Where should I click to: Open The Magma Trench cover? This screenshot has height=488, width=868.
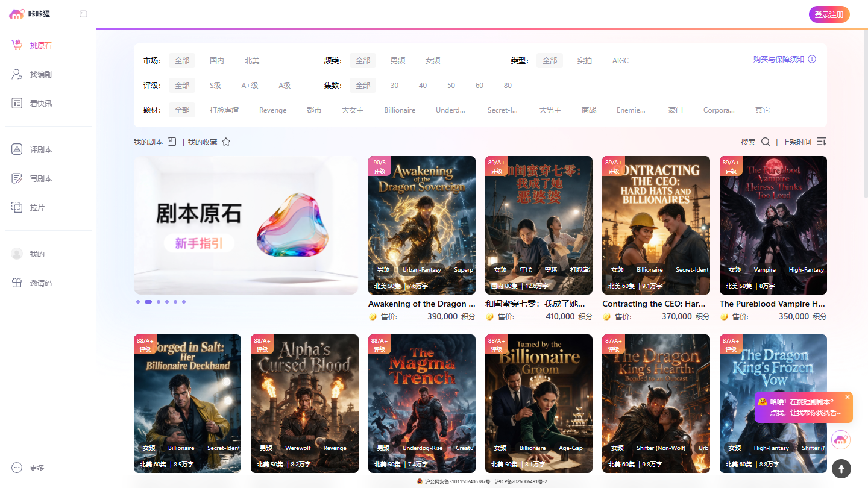[422, 404]
